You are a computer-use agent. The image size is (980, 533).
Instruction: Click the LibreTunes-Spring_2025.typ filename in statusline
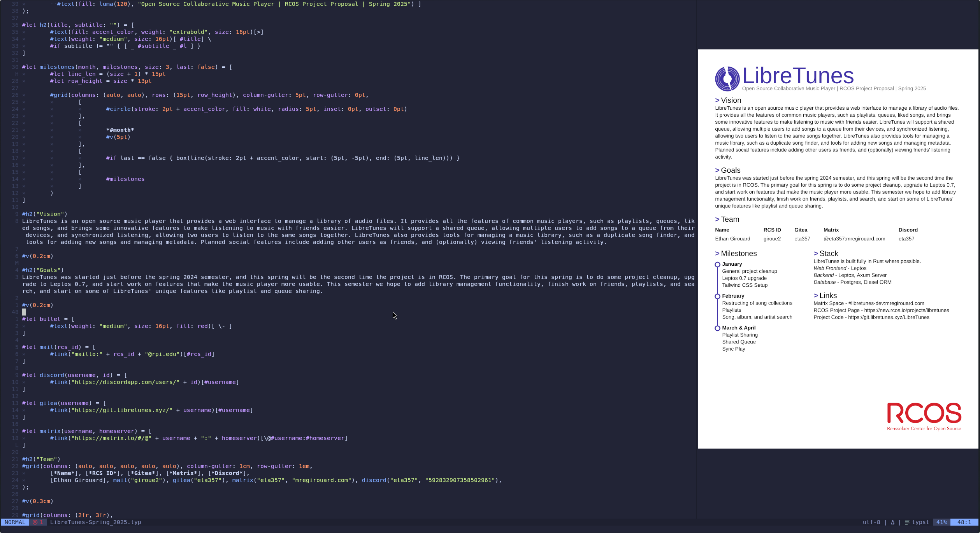[x=95, y=522]
